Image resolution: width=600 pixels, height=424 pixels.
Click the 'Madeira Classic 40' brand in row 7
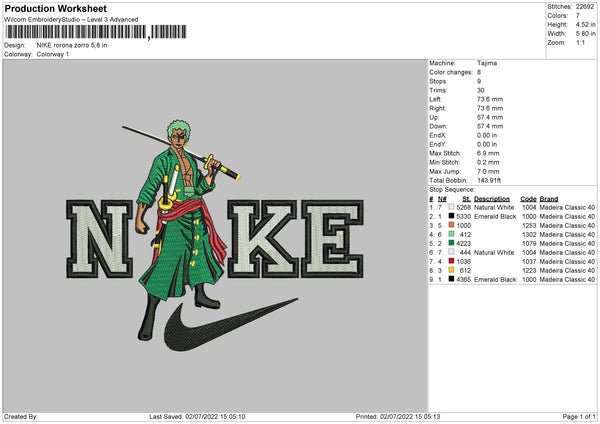(x=567, y=261)
